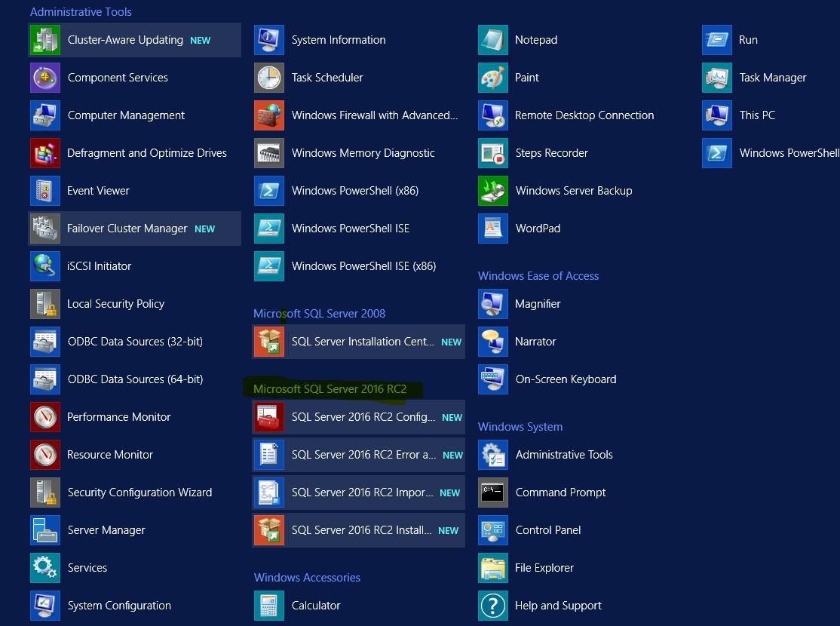Open the Calculator icon

pyautogui.click(x=269, y=606)
